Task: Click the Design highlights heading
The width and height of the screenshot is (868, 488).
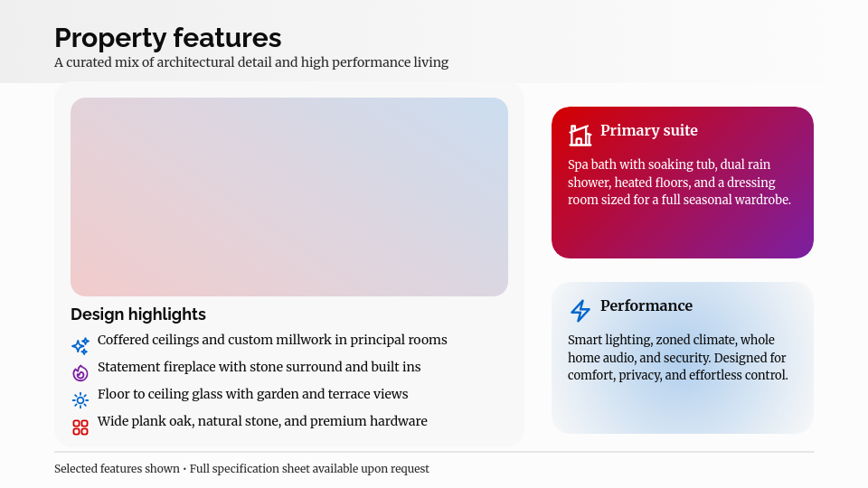Action: [x=138, y=314]
